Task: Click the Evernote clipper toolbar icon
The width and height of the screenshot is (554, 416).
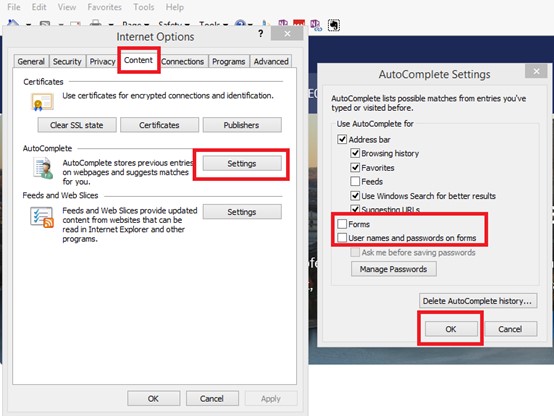Action: coord(334,25)
